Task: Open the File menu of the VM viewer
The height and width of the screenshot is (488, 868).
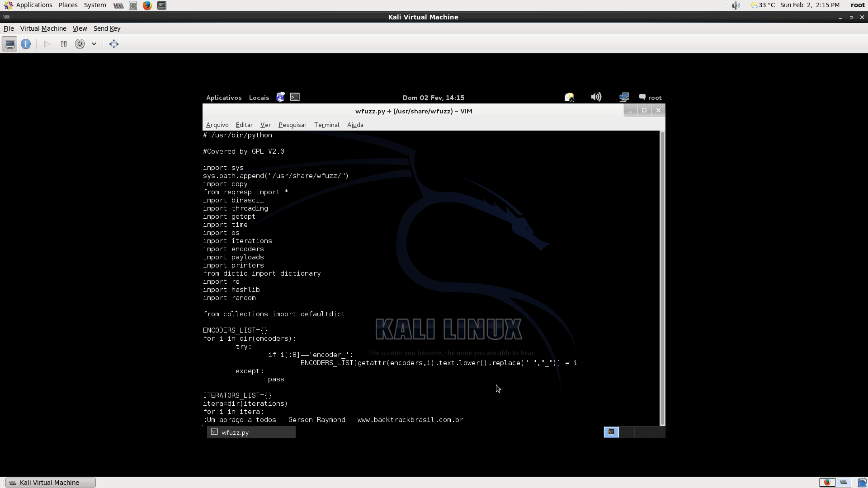Action: click(9, 28)
